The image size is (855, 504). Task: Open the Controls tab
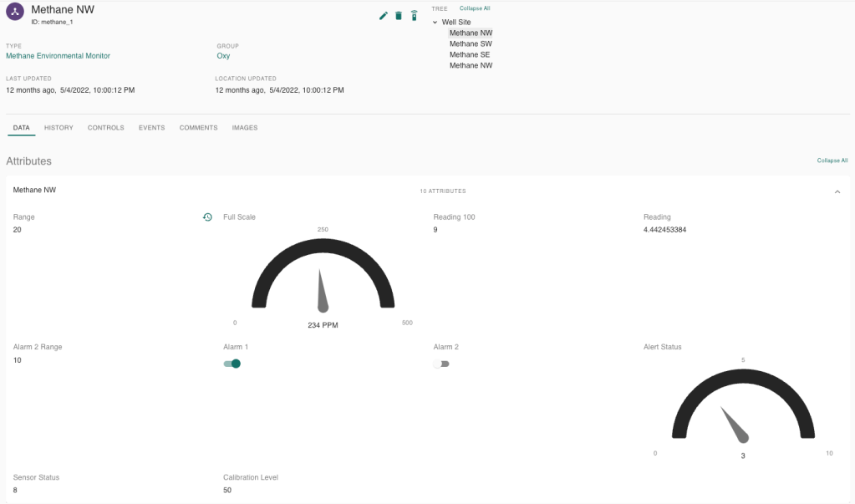pyautogui.click(x=105, y=128)
